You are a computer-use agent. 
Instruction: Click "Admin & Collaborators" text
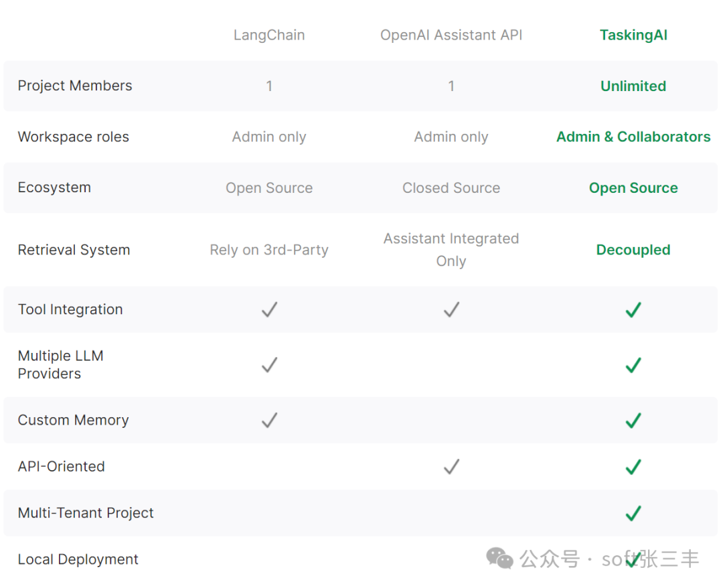[633, 137]
